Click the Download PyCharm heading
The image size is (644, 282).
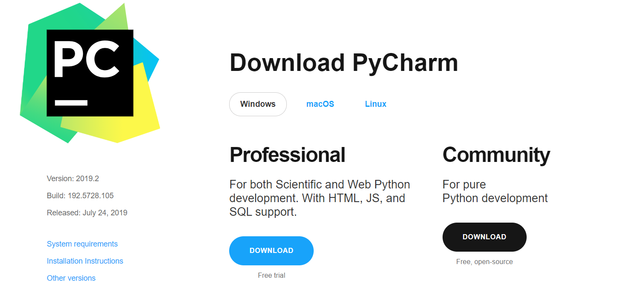coord(344,62)
